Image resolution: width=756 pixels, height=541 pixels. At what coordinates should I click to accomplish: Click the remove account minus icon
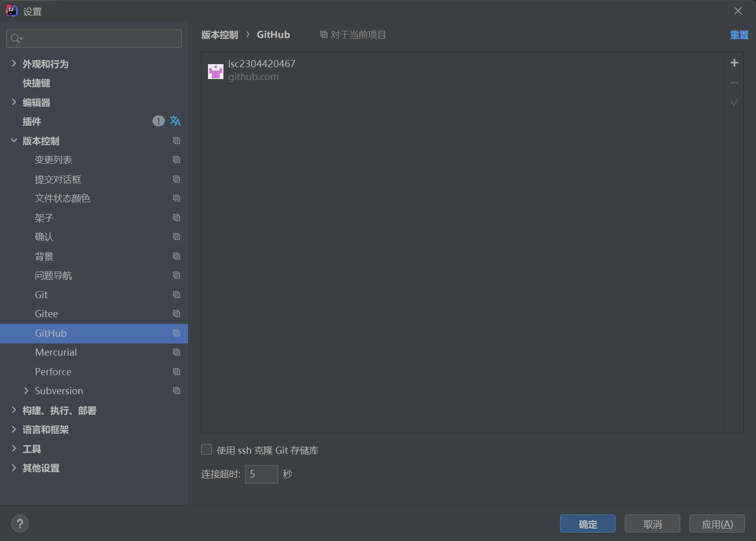(x=734, y=83)
